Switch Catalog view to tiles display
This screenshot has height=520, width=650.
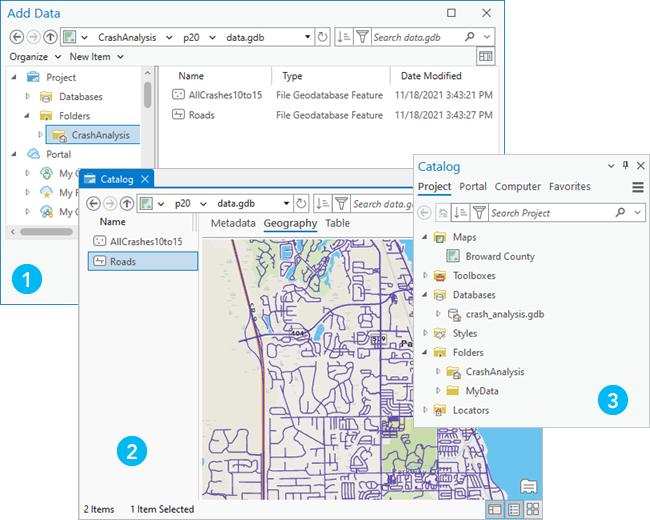point(532,509)
